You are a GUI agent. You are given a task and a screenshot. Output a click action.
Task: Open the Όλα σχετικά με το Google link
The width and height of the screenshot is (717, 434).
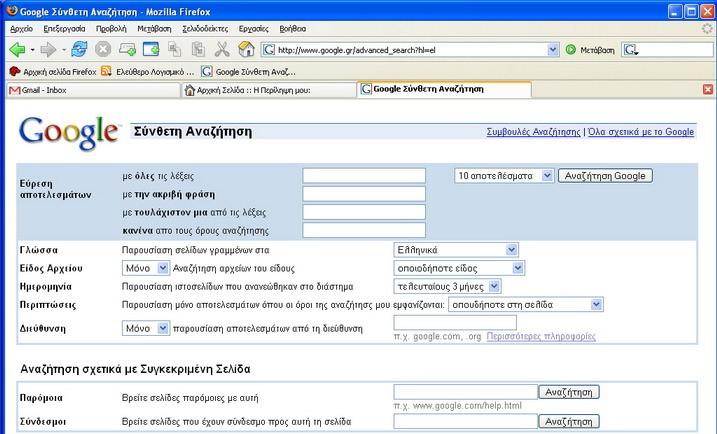tap(641, 132)
